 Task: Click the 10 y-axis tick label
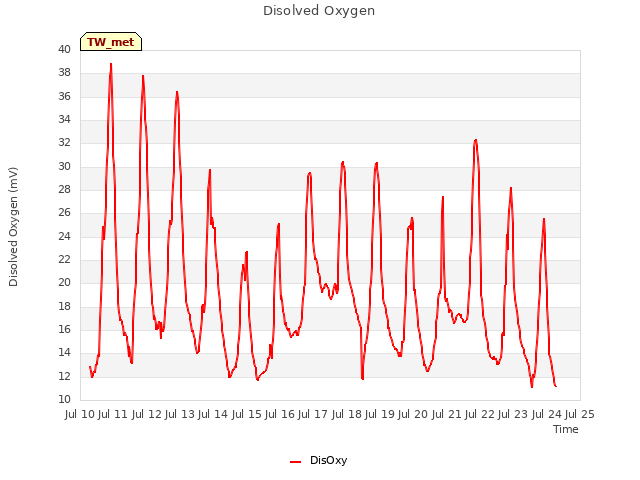pos(64,400)
